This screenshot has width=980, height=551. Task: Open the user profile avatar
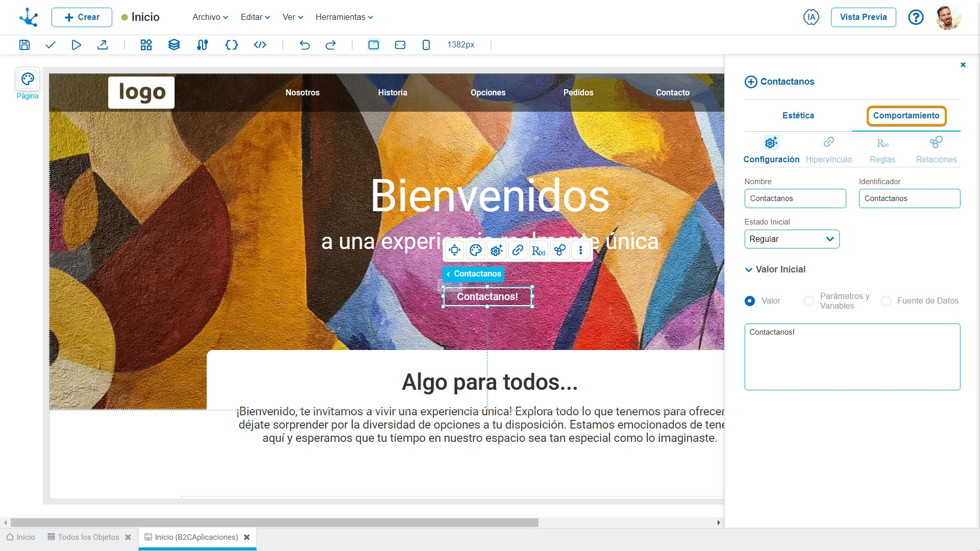click(x=948, y=17)
